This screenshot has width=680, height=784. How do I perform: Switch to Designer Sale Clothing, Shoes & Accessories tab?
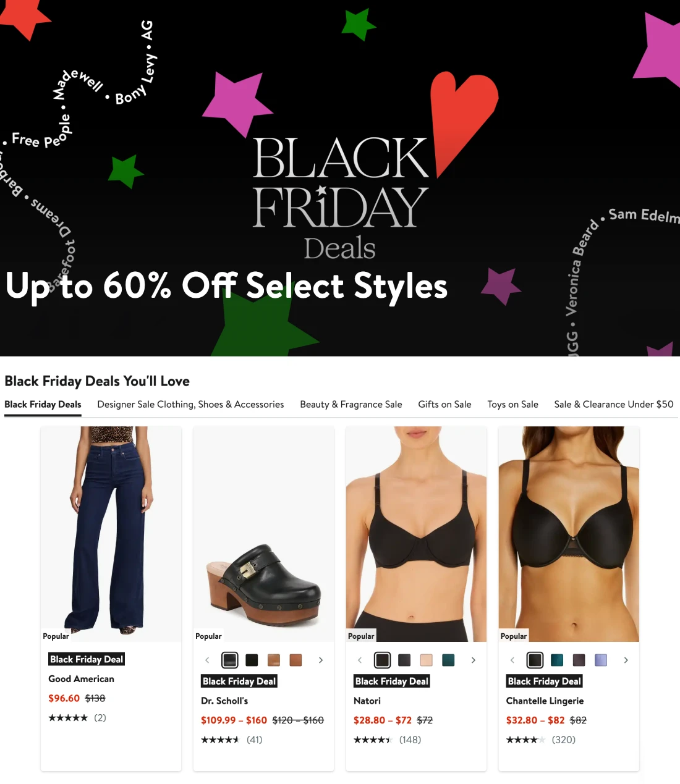(x=190, y=405)
